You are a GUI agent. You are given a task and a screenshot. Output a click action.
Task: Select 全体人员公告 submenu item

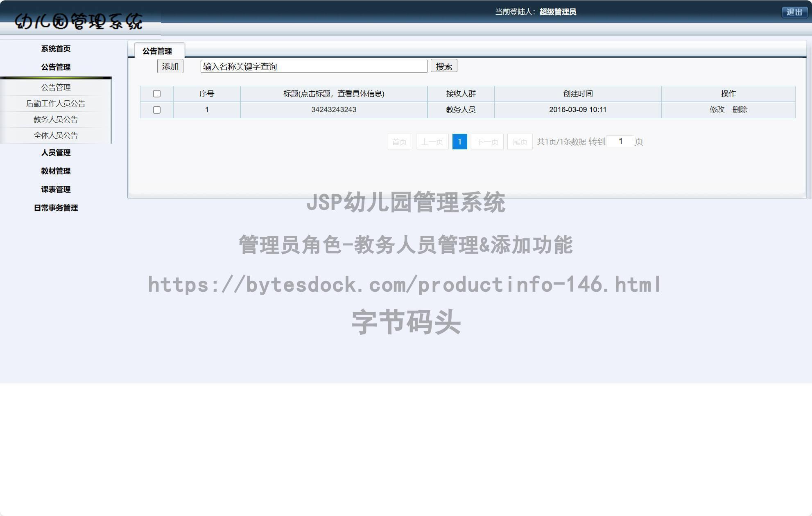(x=56, y=135)
